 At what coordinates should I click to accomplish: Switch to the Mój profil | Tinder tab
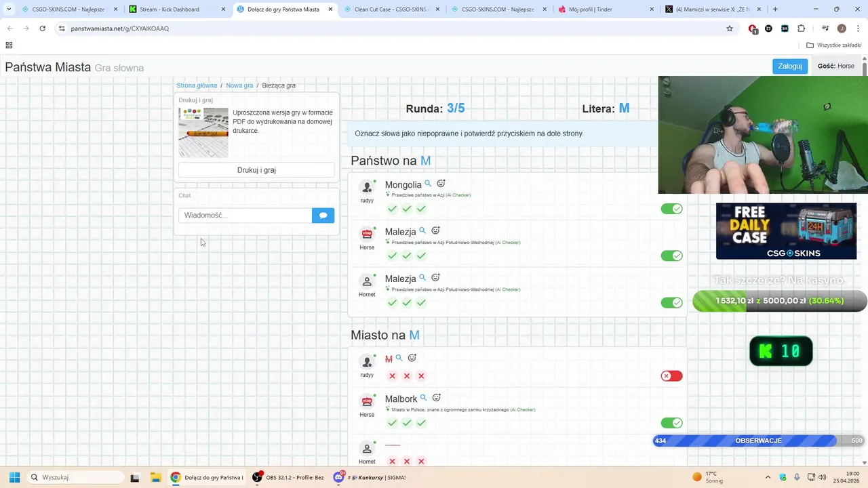point(605,9)
